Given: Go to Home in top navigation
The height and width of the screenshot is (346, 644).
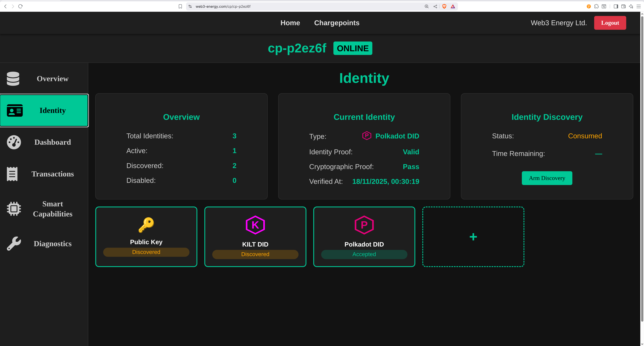Looking at the screenshot, I should 290,23.
